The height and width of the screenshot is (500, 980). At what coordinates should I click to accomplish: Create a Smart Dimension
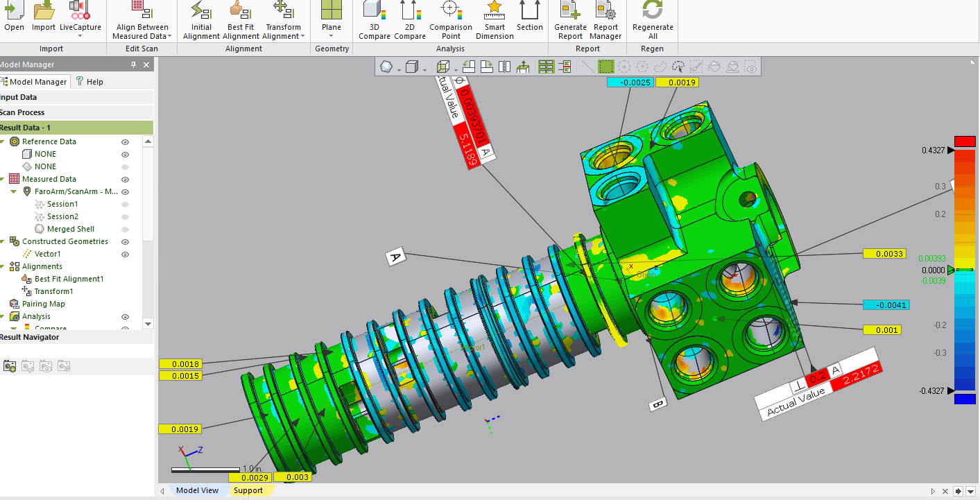(x=495, y=20)
